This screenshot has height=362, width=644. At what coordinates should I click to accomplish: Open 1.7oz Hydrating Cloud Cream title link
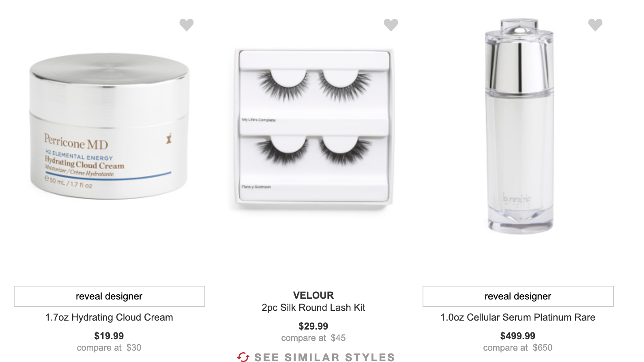[109, 317]
